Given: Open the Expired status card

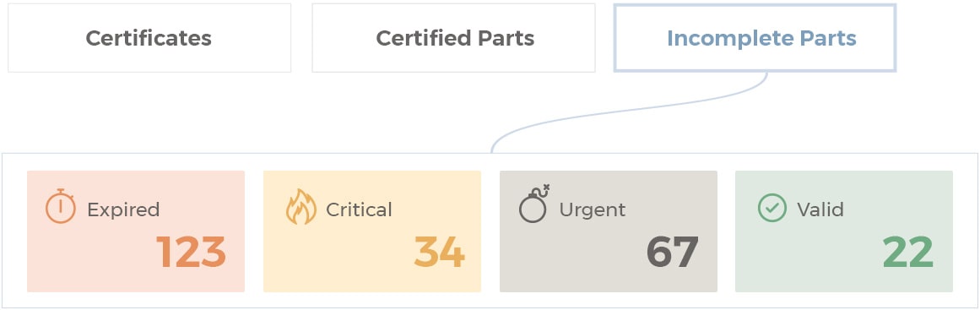Looking at the screenshot, I should pos(136,231).
